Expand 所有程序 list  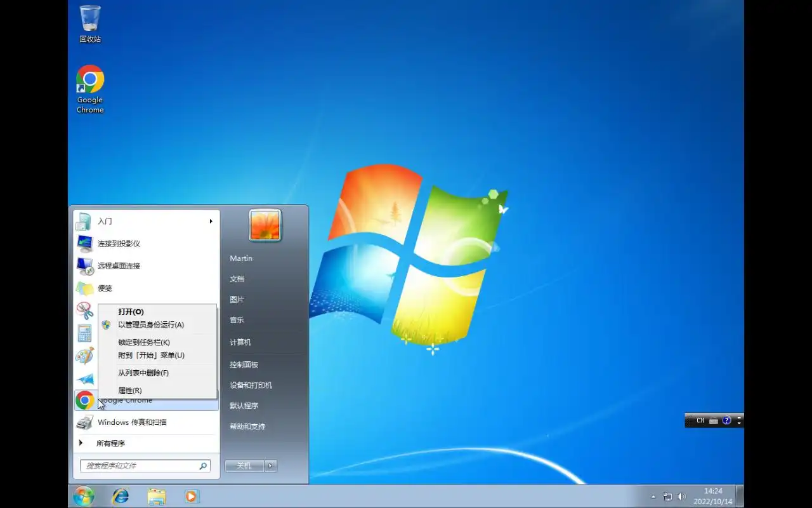[x=147, y=443]
